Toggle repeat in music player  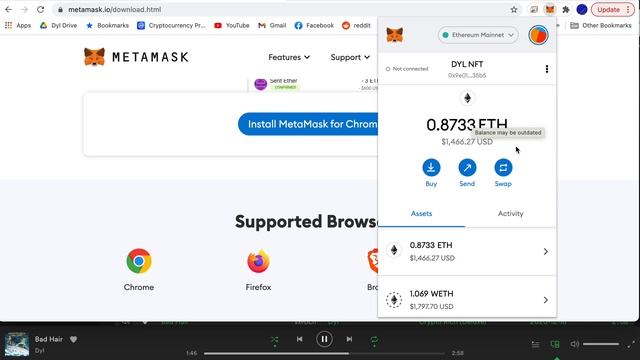[x=374, y=340]
